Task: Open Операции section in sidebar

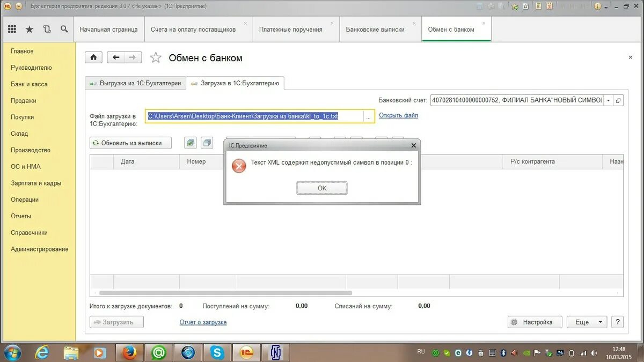Action: tap(25, 200)
